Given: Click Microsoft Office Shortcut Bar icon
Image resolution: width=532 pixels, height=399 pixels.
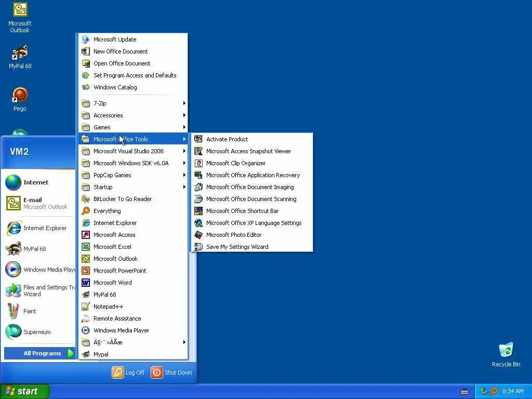Looking at the screenshot, I should [198, 211].
